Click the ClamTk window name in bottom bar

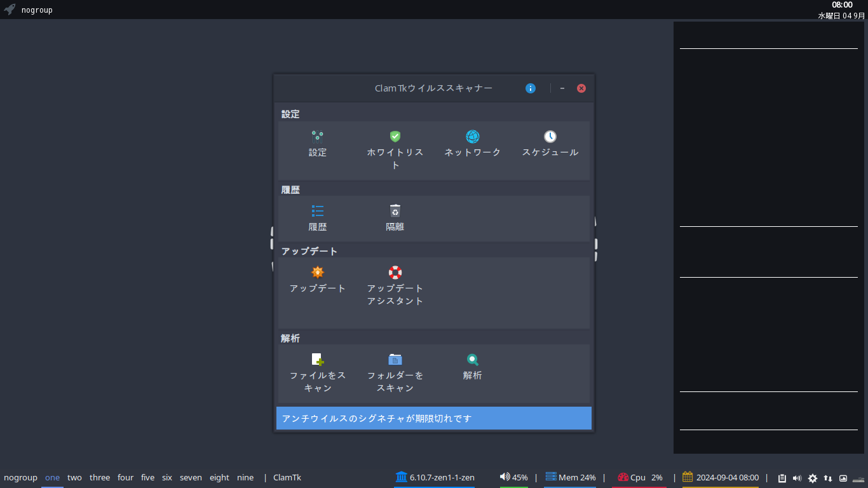[x=287, y=477]
